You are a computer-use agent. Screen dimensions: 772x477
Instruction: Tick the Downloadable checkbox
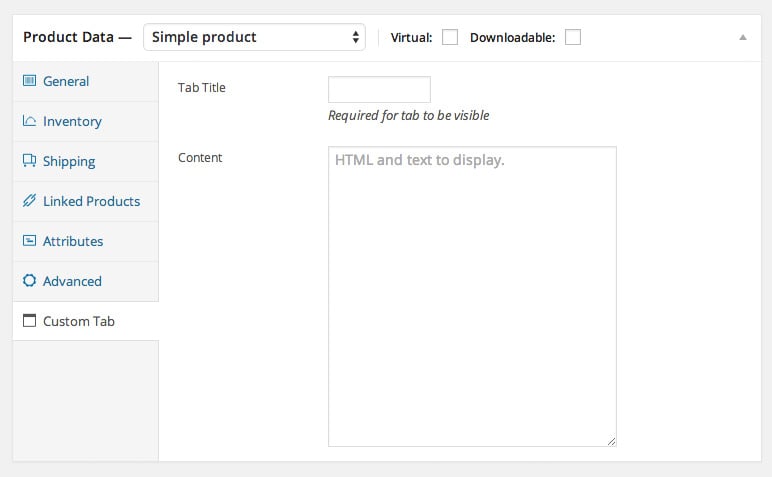573,37
